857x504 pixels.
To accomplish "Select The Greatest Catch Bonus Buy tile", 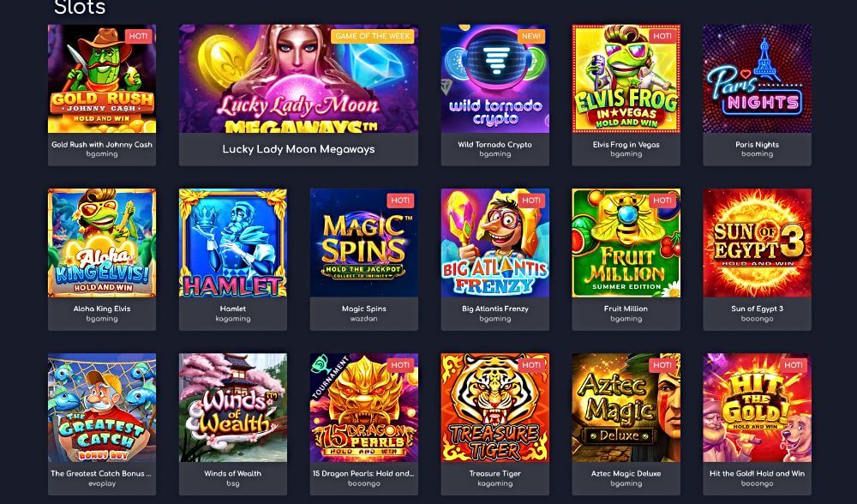I will coord(102,408).
